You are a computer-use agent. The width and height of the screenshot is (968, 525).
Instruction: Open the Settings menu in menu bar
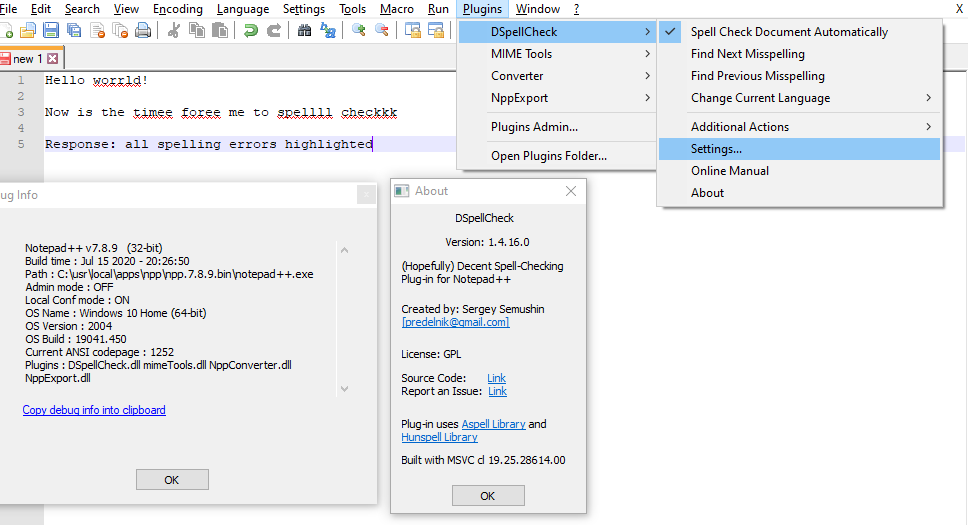pos(304,9)
